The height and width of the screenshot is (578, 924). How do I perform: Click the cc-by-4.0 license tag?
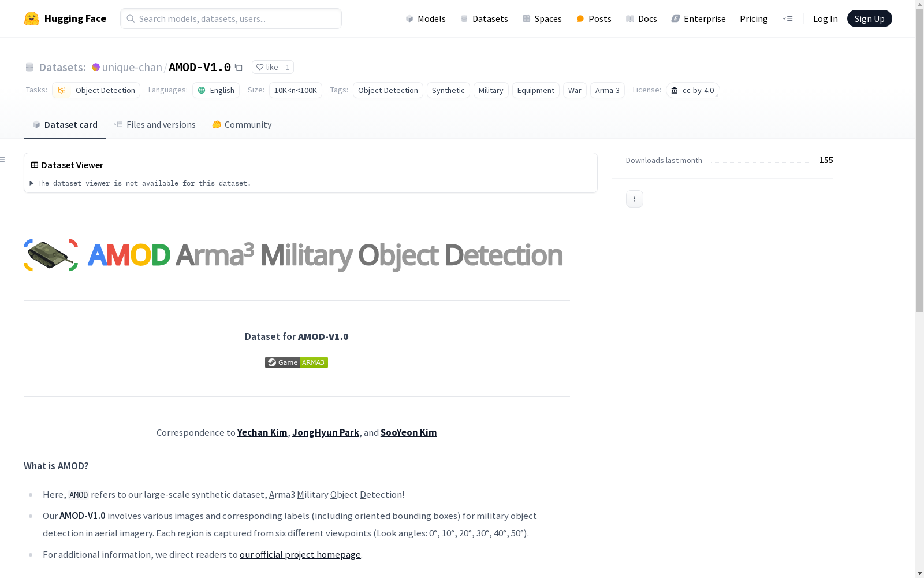[x=692, y=90]
